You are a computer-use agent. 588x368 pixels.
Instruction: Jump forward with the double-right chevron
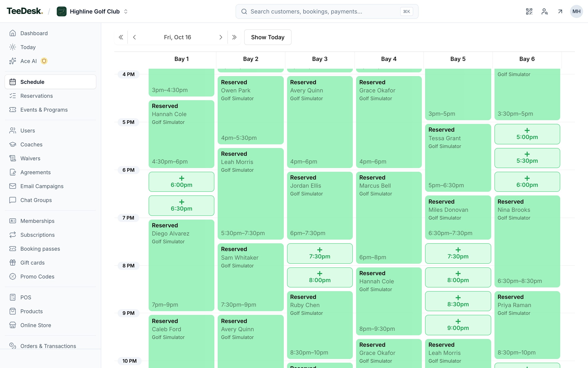(234, 37)
